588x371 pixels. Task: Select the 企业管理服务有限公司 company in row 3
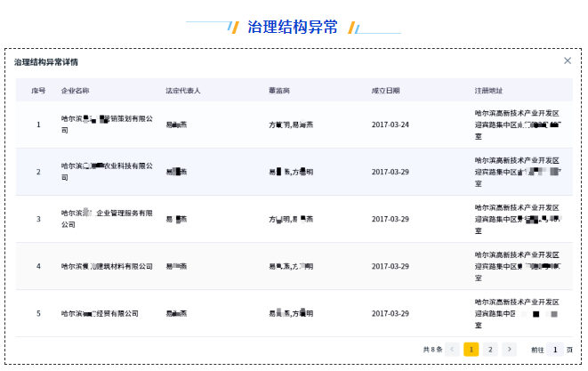click(x=107, y=219)
